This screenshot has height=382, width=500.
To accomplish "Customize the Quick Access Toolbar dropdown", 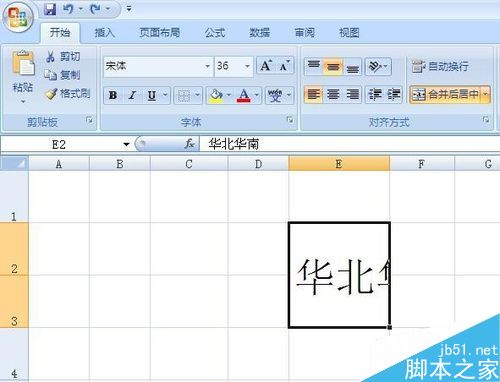I will [129, 9].
